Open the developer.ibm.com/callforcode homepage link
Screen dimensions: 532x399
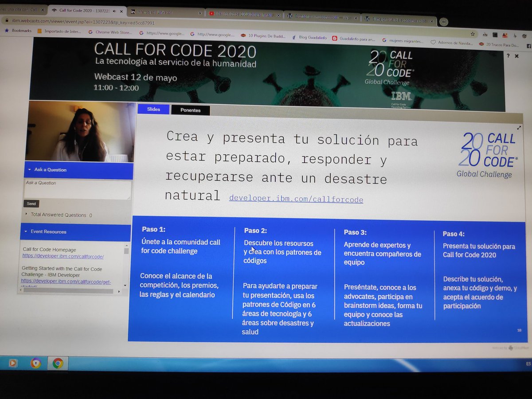coord(63,256)
